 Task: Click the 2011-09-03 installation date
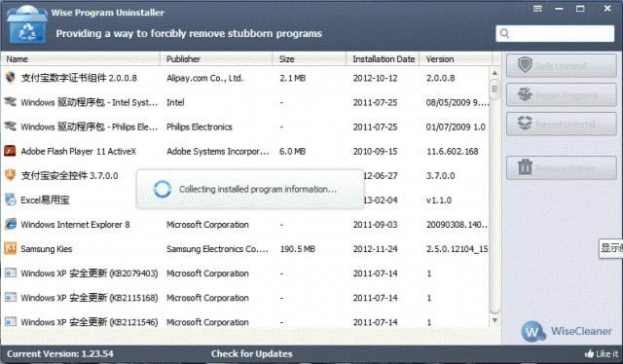(375, 225)
